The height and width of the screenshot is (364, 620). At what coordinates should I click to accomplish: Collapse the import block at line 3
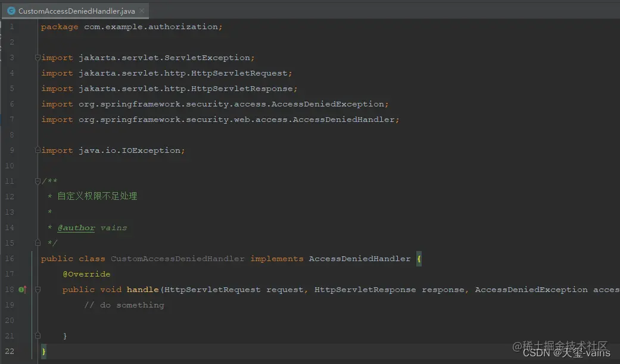[x=38, y=58]
